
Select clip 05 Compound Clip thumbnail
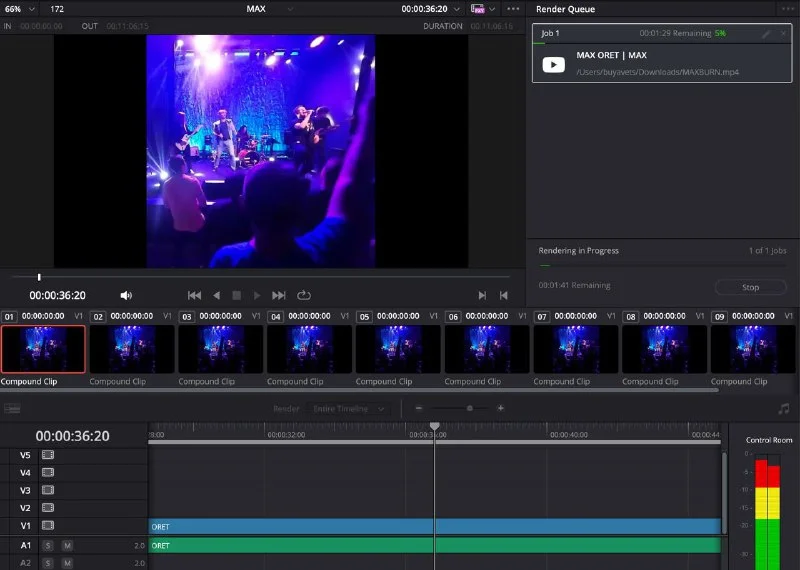coord(397,349)
